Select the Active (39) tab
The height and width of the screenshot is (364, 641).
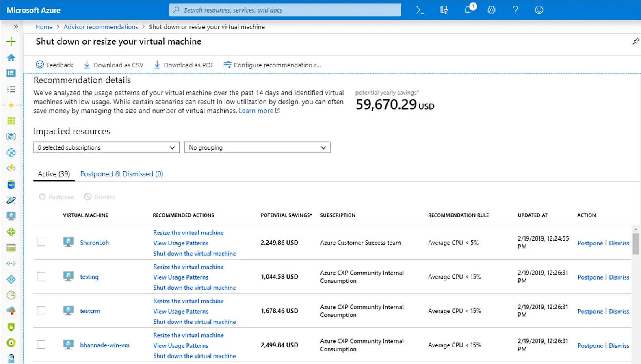point(54,174)
